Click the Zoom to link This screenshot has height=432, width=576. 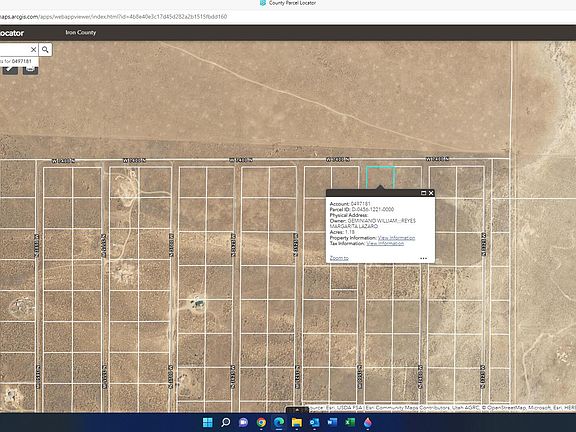[339, 258]
